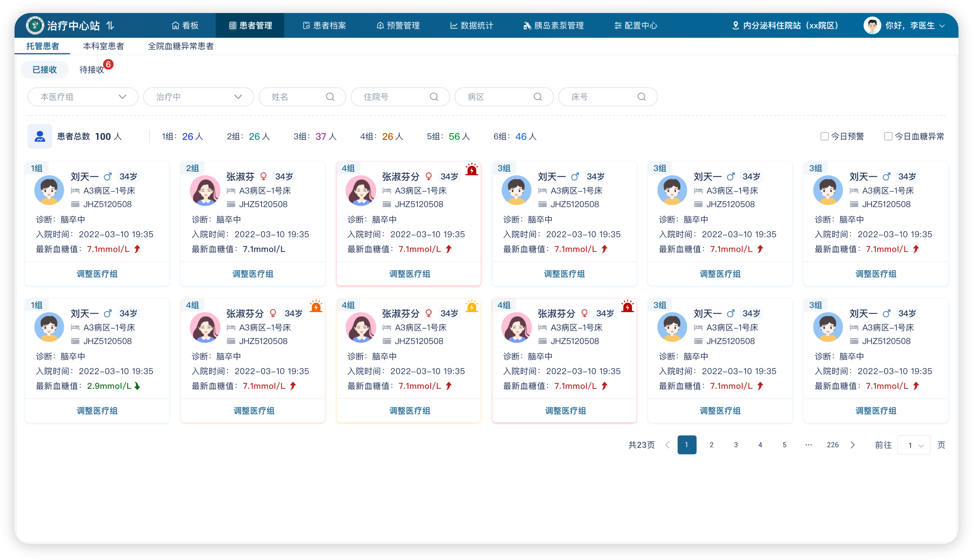Click the search icon in the 姓名 field
This screenshot has width=973, height=560.
(x=330, y=97)
